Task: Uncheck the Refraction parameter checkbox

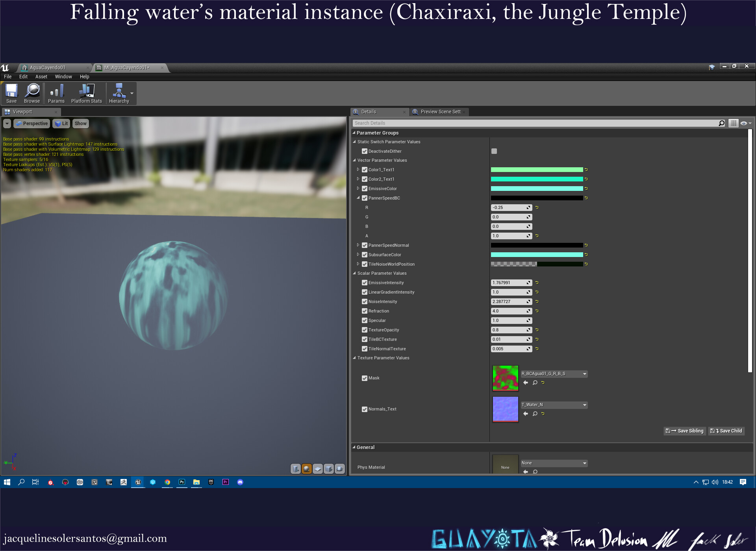Action: (365, 311)
